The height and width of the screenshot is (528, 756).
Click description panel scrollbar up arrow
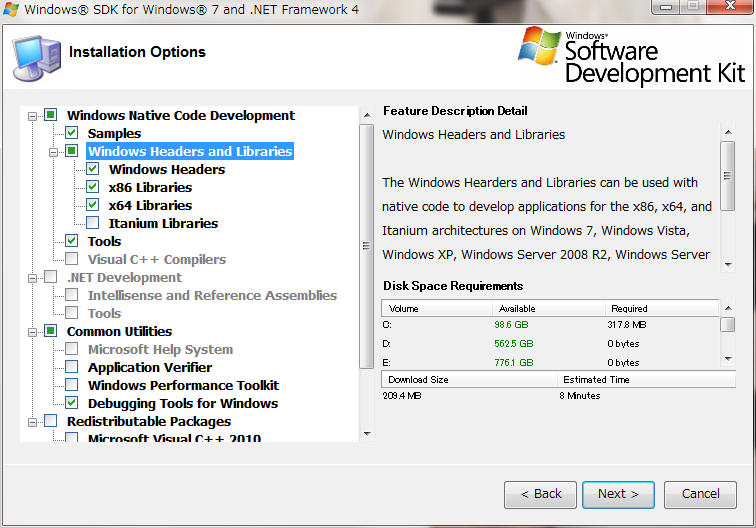pyautogui.click(x=728, y=132)
